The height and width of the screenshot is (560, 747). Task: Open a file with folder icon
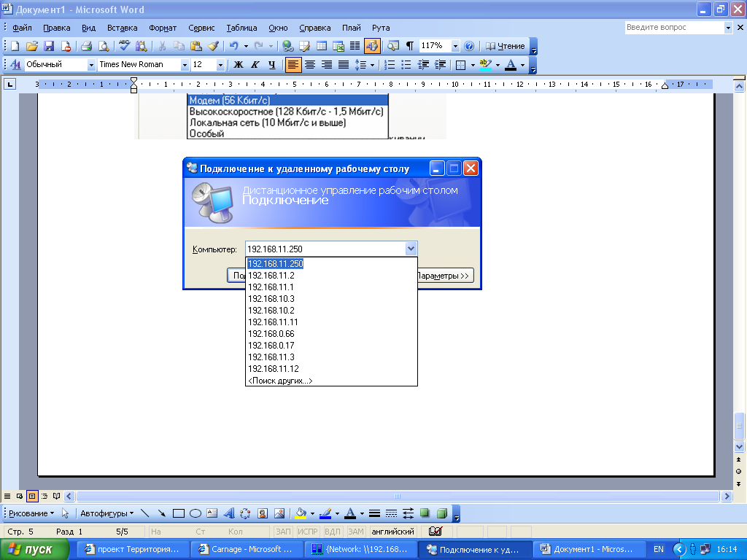tap(32, 46)
